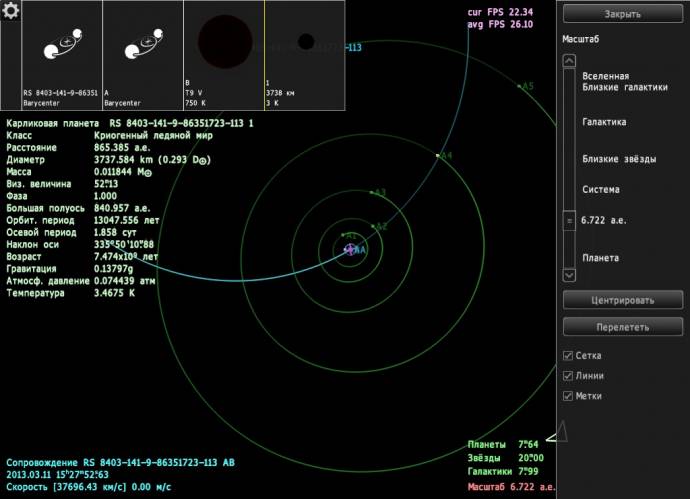Toggle the Линии checkbox
The image size is (690, 499).
click(x=568, y=376)
